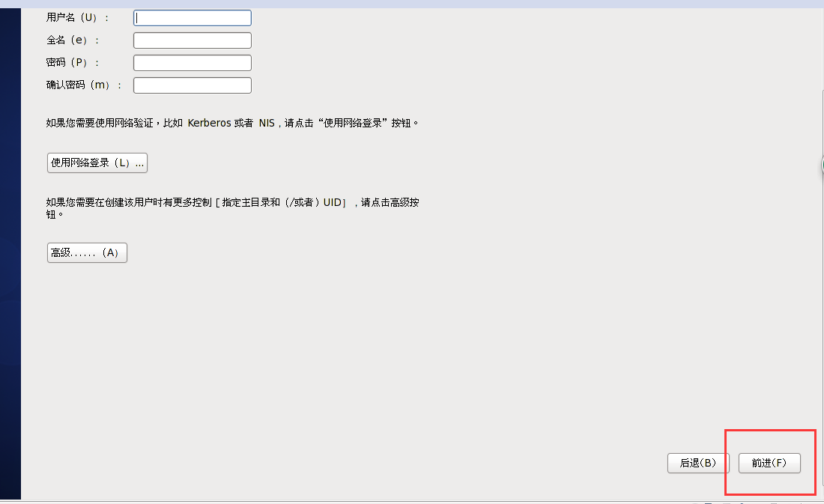Viewport: 824px width, 504px height.
Task: Open advanced options via 高级......（A） button
Action: 86,252
